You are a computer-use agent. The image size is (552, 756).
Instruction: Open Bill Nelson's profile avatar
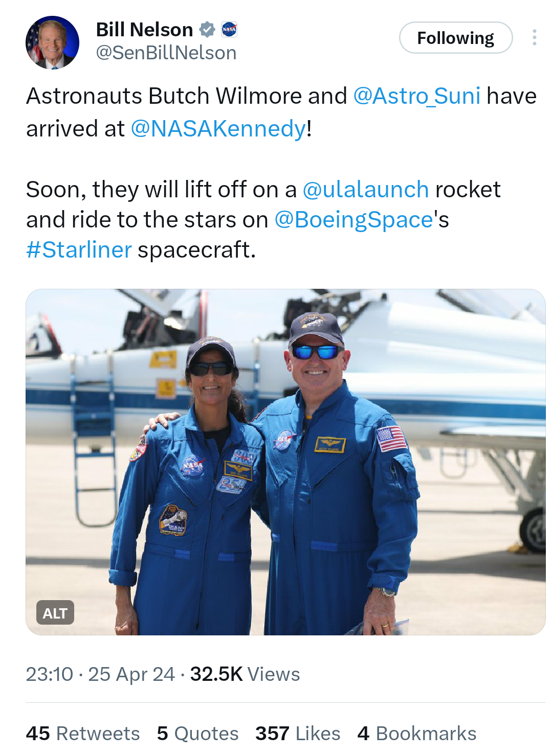tap(52, 42)
